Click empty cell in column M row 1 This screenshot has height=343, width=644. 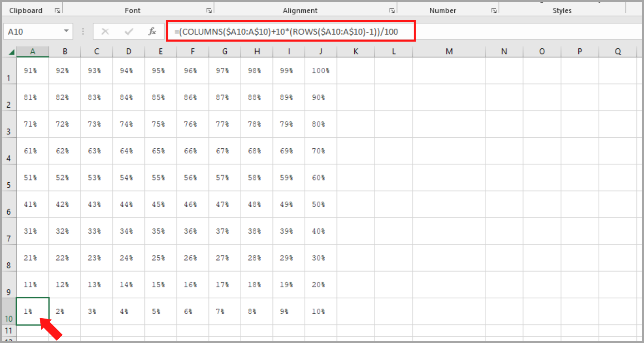coord(449,70)
